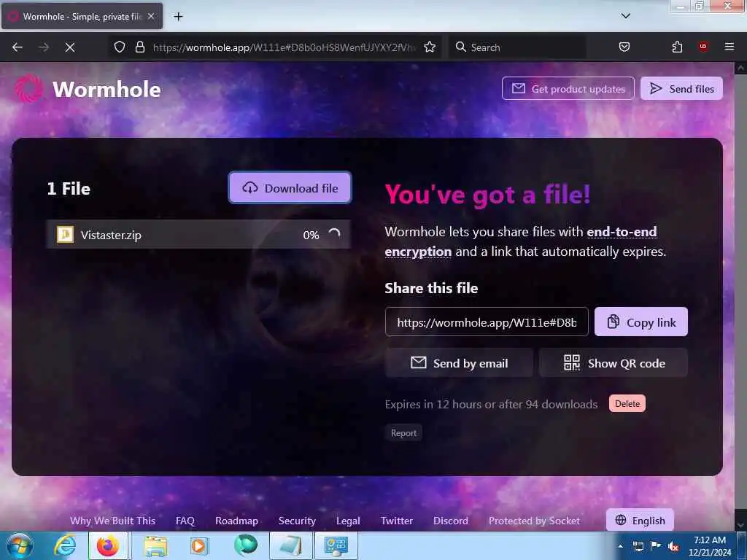Open the English language selector
The height and width of the screenshot is (560, 747).
tap(640, 520)
